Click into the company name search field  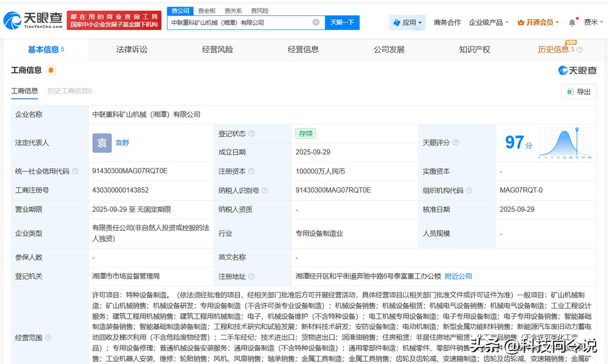[240, 22]
